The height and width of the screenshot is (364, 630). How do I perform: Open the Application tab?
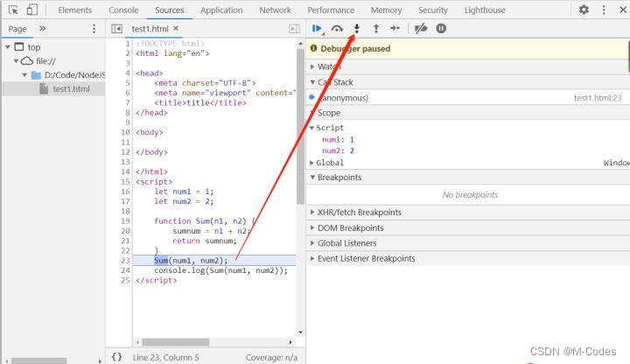[221, 10]
